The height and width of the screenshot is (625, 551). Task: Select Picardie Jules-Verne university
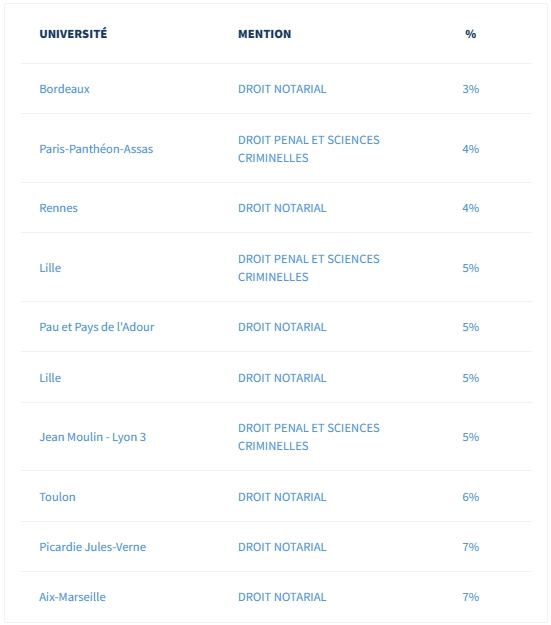pos(93,547)
